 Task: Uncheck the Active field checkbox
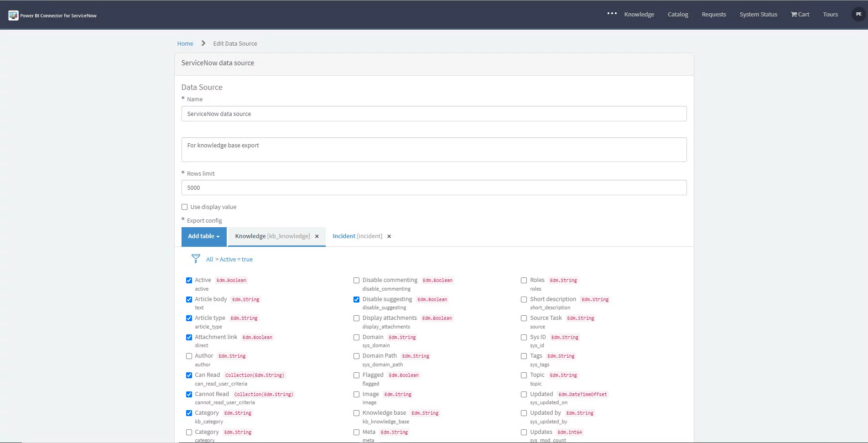[189, 281]
